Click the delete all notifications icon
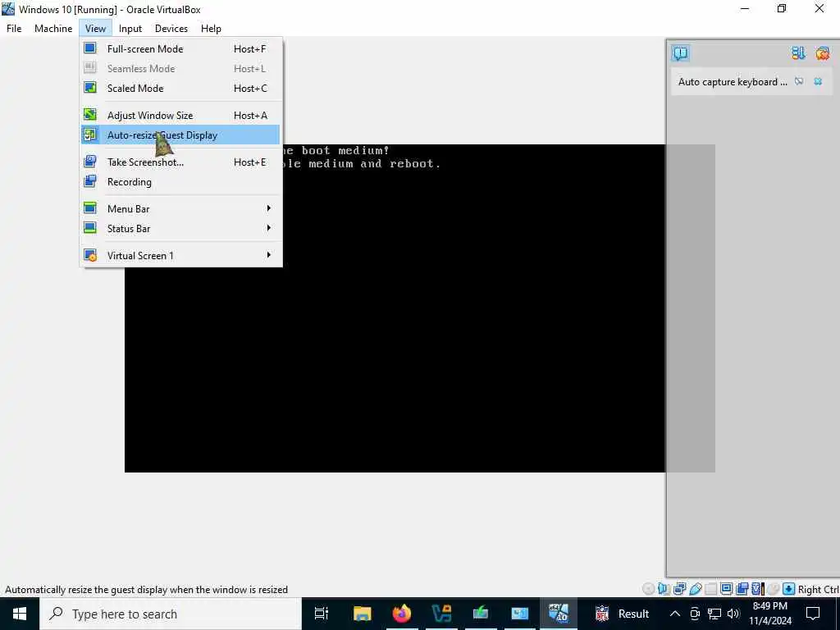 pyautogui.click(x=822, y=53)
